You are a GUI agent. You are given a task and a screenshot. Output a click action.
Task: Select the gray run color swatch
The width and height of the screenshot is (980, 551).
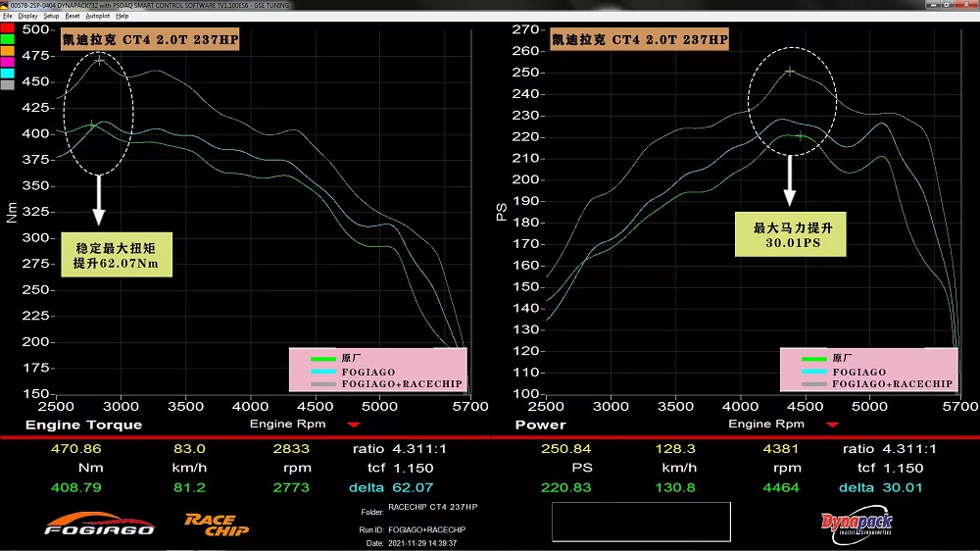click(7, 84)
